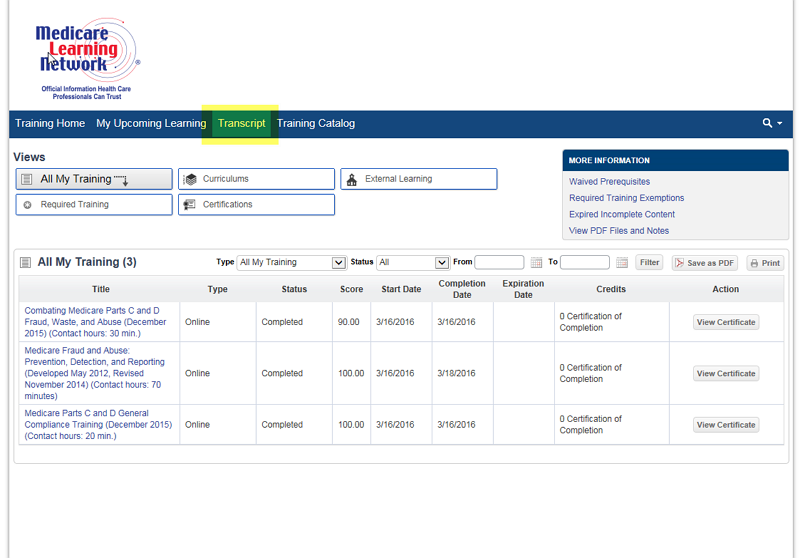This screenshot has height=558, width=800.
Task: Click the Medicare Learning Network logo
Action: pyautogui.click(x=87, y=58)
